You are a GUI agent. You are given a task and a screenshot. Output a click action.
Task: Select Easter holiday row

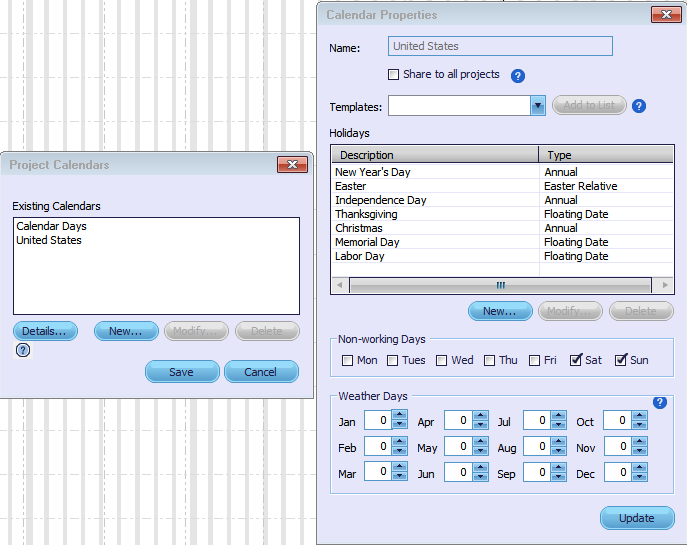tap(502, 186)
